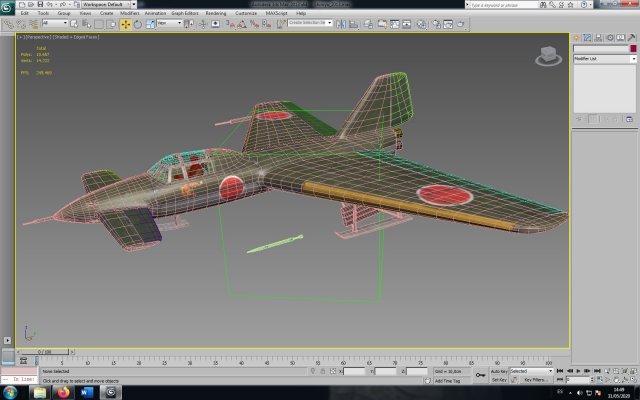The image size is (640, 400).
Task: Toggle Spinner Snap
Action: (267, 24)
